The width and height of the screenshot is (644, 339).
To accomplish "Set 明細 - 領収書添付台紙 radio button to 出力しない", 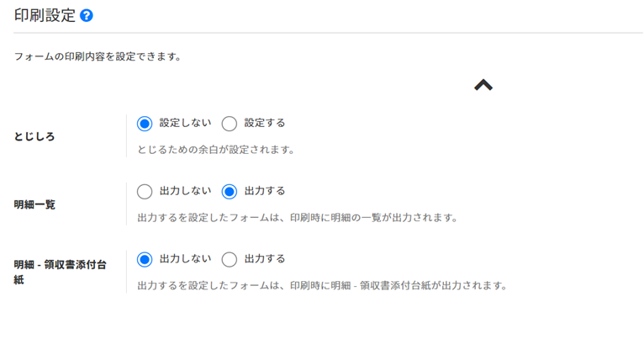I will (x=145, y=259).
